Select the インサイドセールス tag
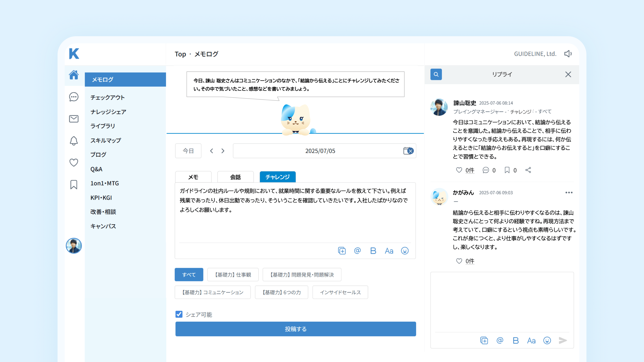 (340, 292)
